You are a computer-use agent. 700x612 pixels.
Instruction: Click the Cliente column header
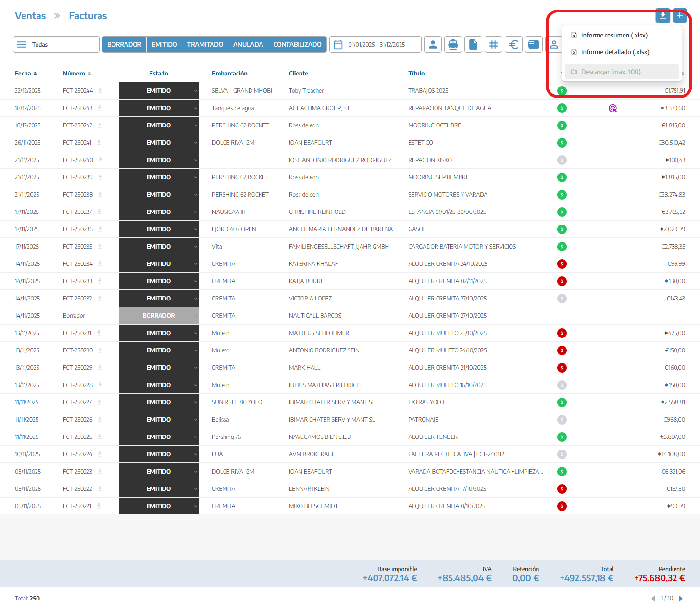(299, 74)
